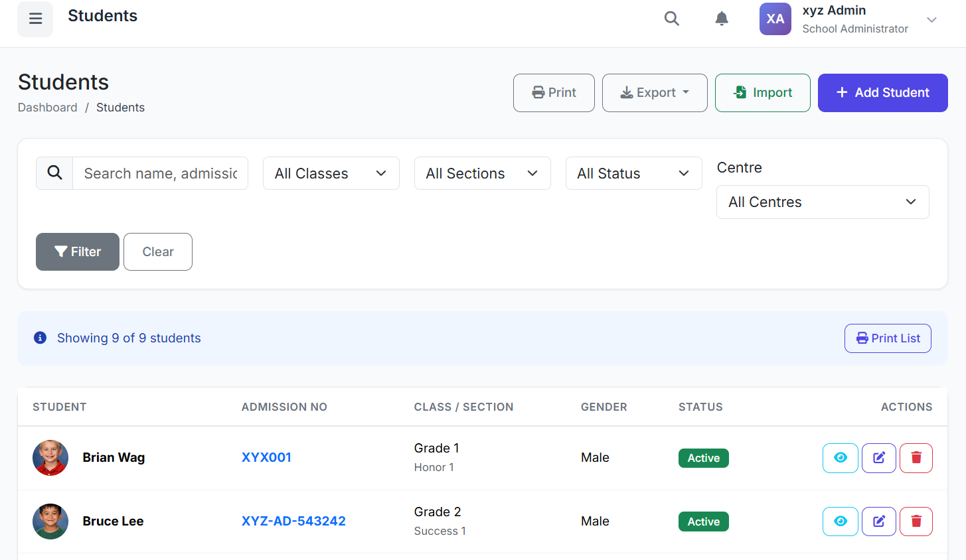Edit Brian Wag's record
Screen dimensions: 966x560
tap(878, 458)
